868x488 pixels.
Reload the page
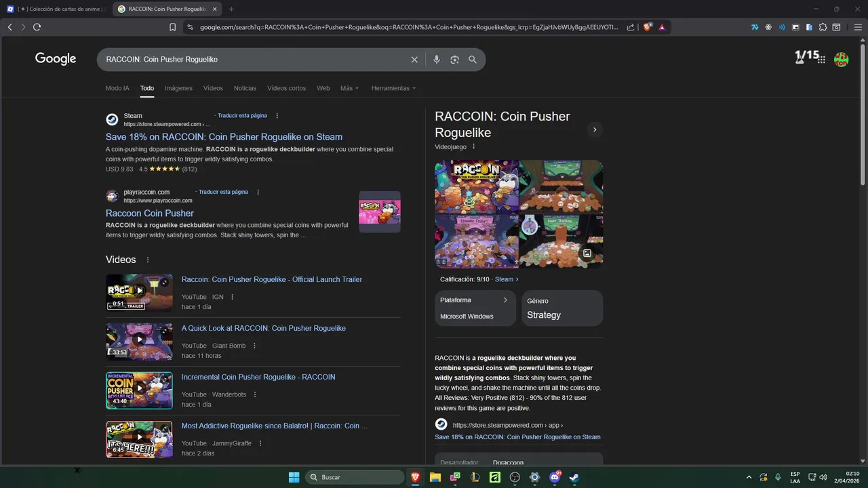pos(37,27)
